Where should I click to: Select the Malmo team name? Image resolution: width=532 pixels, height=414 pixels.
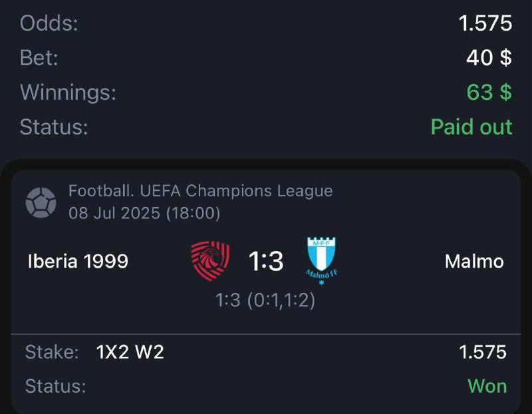pos(474,262)
